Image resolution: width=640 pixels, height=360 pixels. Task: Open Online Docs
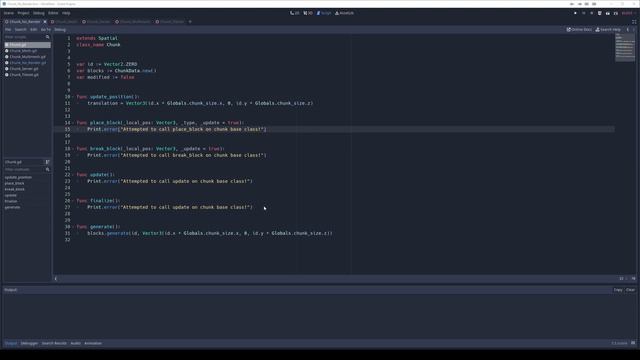pyautogui.click(x=579, y=29)
